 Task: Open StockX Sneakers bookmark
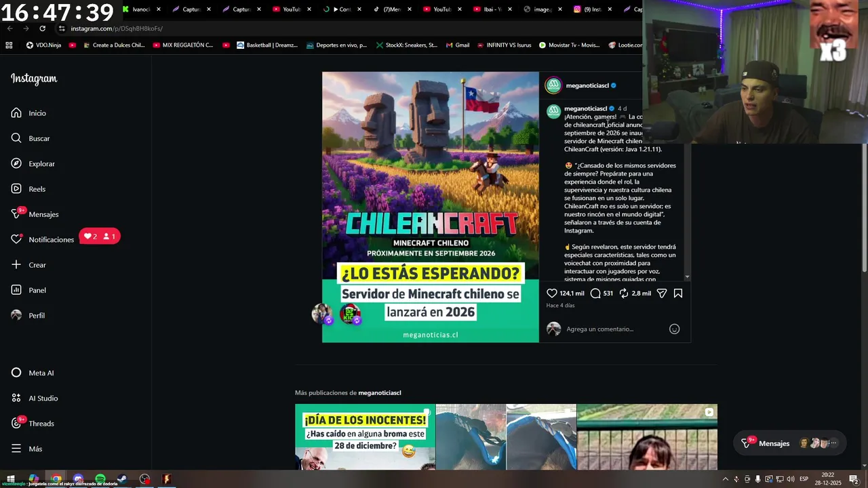406,45
